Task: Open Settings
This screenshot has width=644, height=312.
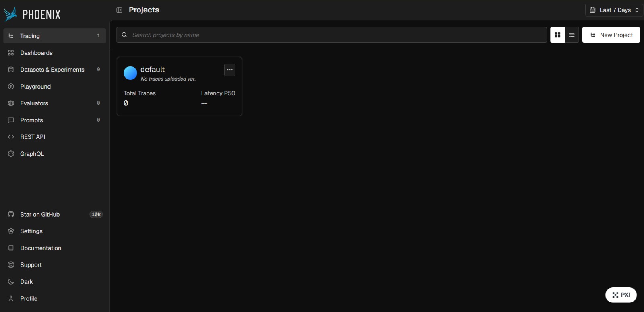Action: (x=55, y=231)
